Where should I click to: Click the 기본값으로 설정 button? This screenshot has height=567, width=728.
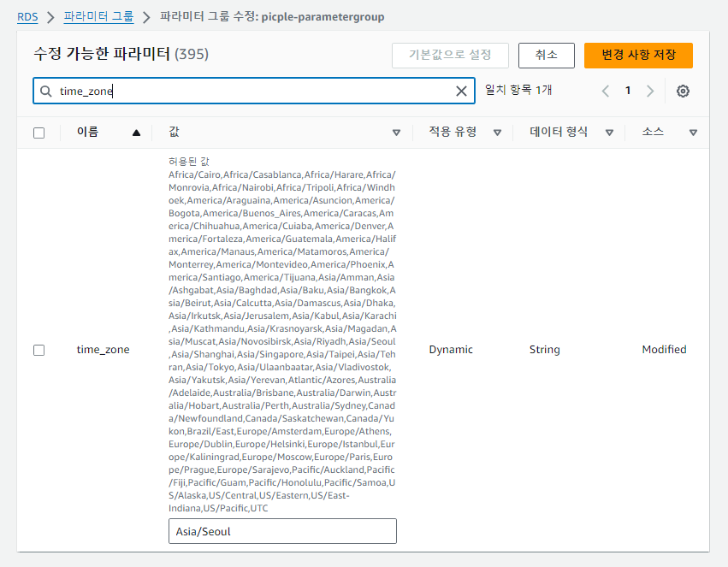tap(450, 55)
